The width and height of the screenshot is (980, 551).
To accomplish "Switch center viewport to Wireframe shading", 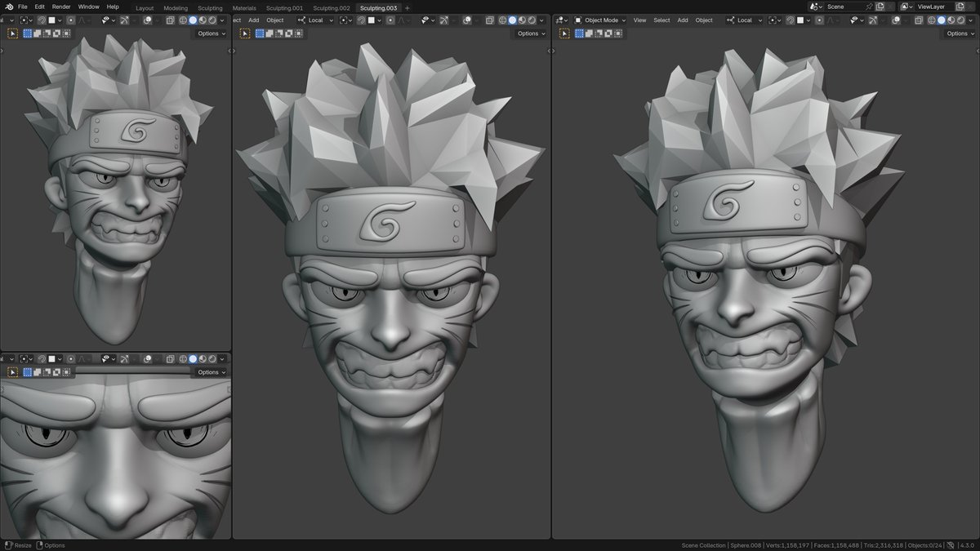I will click(x=502, y=20).
